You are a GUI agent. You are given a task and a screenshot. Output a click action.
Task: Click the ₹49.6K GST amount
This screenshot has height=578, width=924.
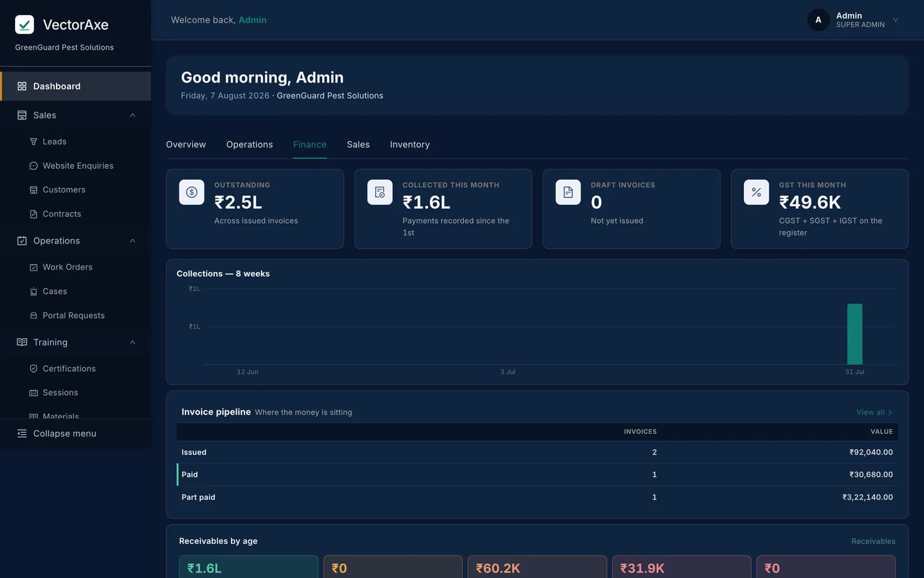tap(810, 202)
